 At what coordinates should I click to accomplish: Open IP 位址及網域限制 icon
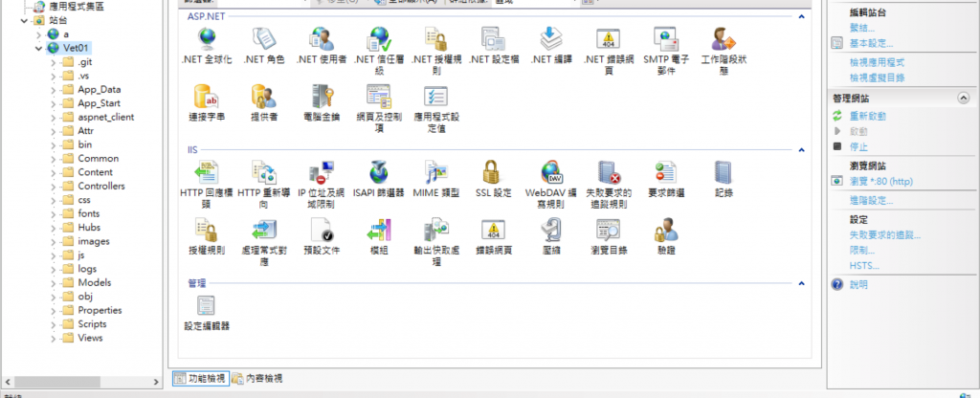pos(322,174)
